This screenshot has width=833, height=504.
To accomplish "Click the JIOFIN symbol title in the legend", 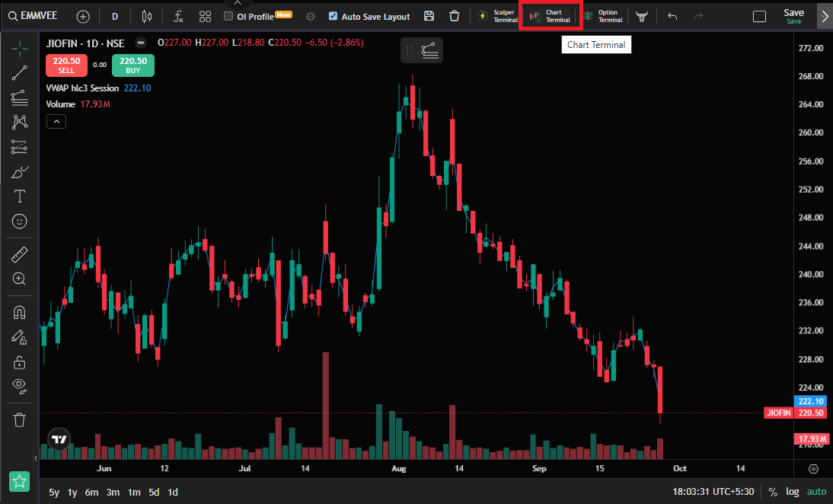I will pyautogui.click(x=85, y=43).
